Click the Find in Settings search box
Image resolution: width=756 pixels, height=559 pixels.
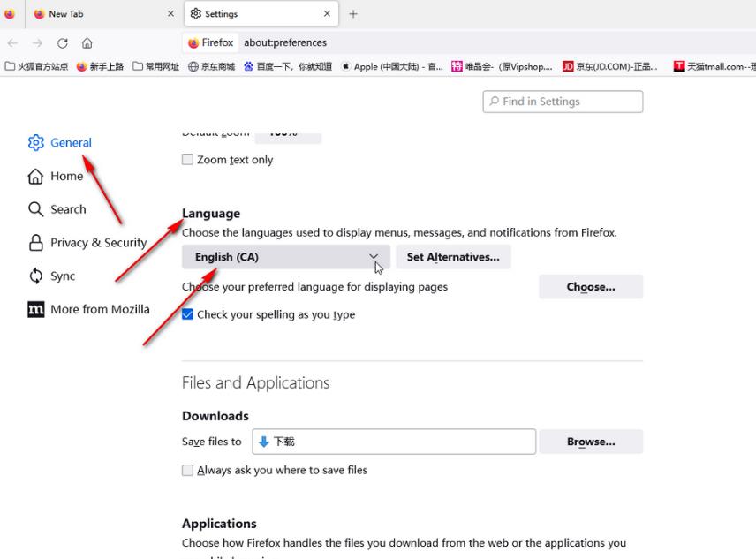(563, 102)
